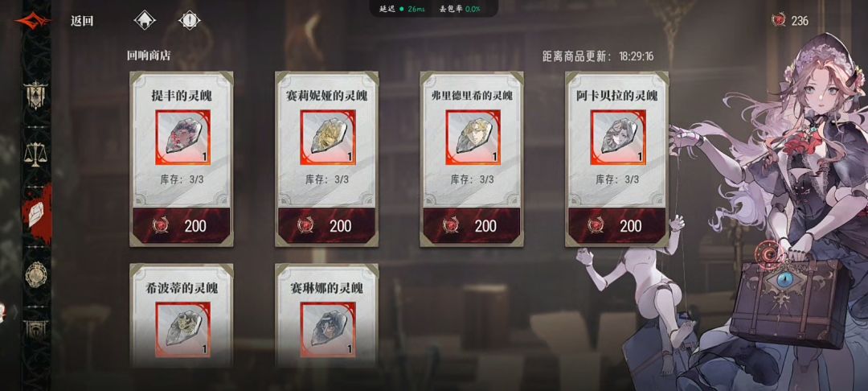
Task: Select the 阿卡贝拉的灵魄 item image
Action: (x=617, y=138)
